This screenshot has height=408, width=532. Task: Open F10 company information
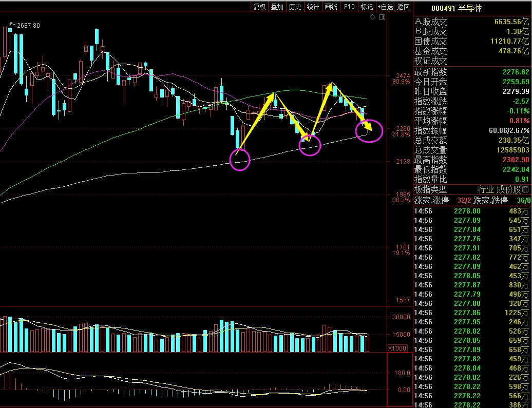tap(349, 7)
